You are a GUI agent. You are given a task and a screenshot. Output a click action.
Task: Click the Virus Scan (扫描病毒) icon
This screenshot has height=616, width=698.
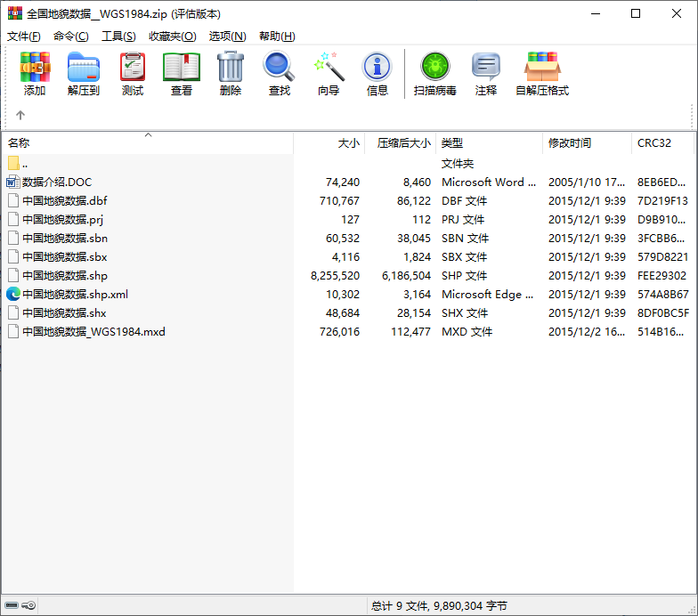[x=434, y=67]
